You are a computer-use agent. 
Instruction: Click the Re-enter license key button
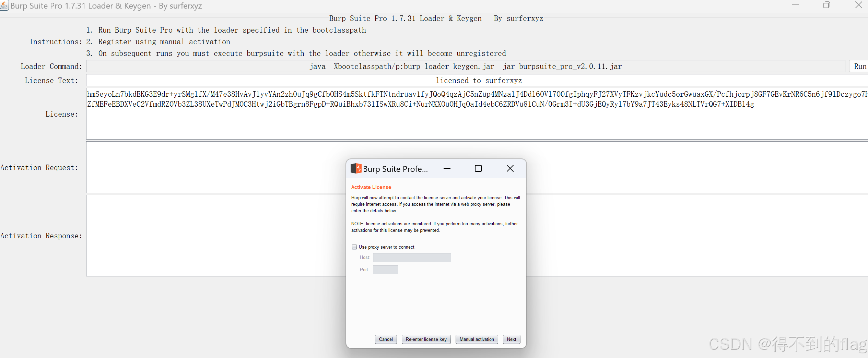(x=426, y=339)
